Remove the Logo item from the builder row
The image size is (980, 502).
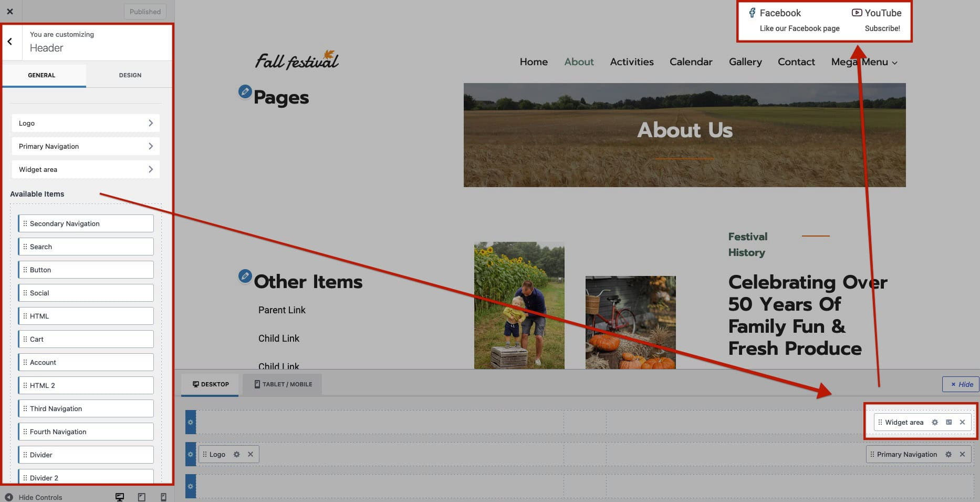[251, 454]
